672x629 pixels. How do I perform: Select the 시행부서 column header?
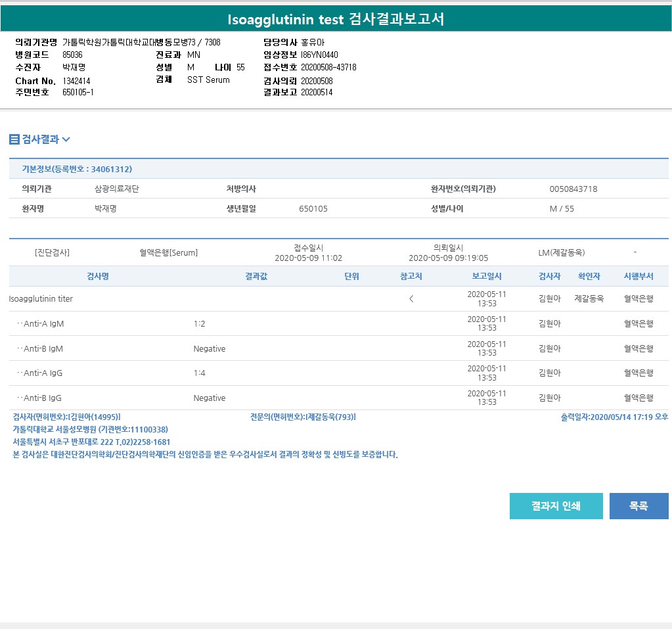(x=638, y=277)
